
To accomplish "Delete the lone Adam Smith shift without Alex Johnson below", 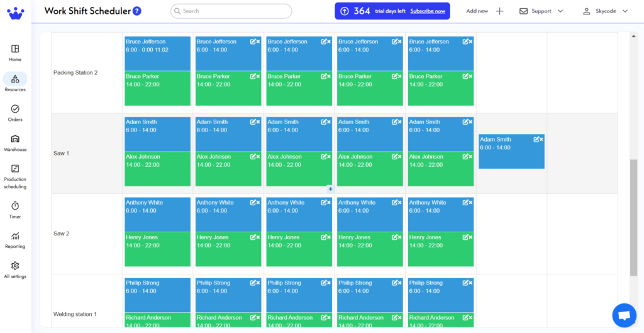I will [541, 139].
